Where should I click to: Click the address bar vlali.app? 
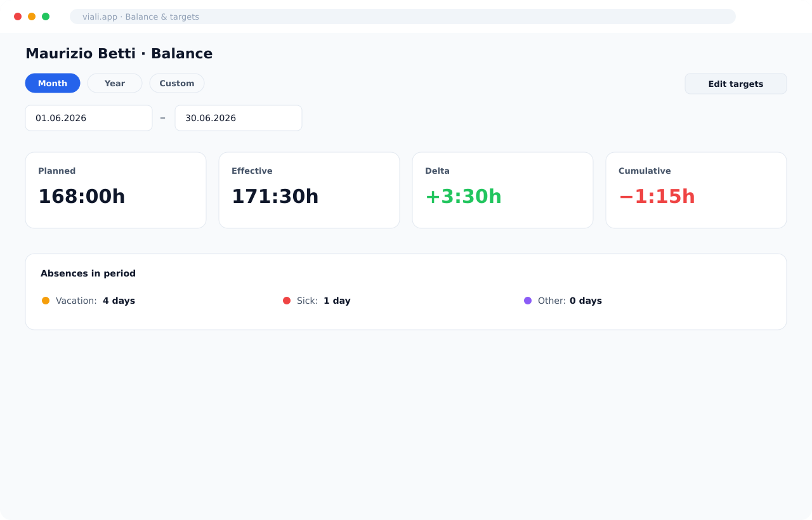(x=403, y=16)
